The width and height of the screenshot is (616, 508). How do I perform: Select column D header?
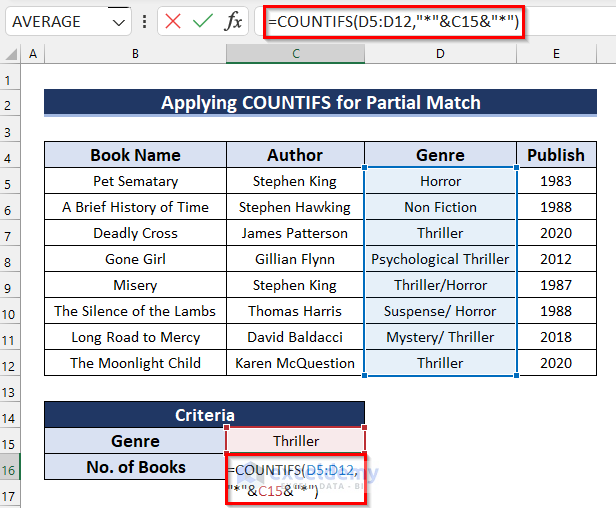click(440, 54)
